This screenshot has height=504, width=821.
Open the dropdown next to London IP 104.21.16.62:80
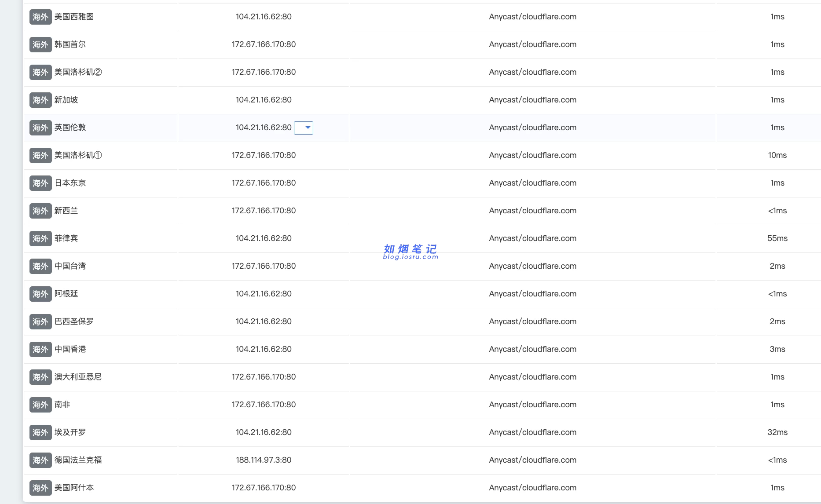[304, 128]
